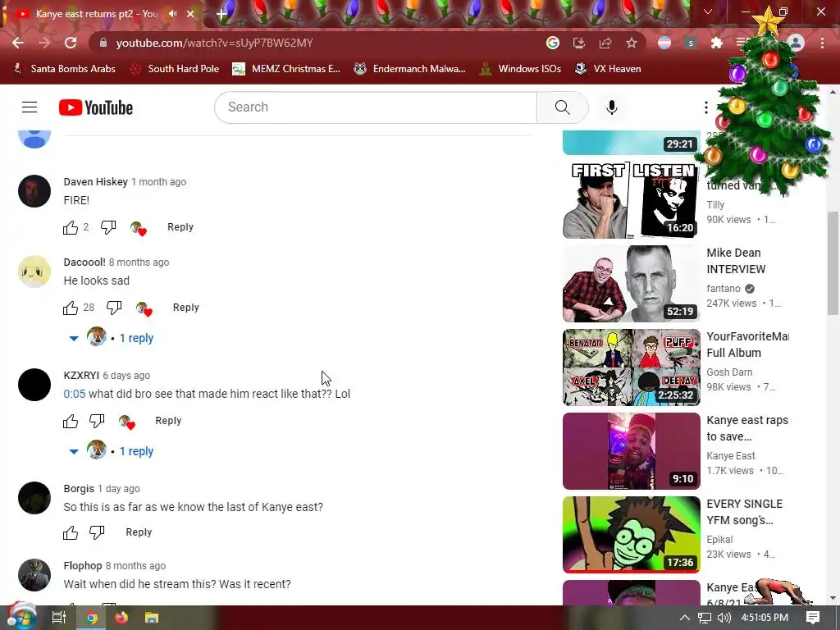Open the Kanye east raps to save thumbnail

coord(631,450)
